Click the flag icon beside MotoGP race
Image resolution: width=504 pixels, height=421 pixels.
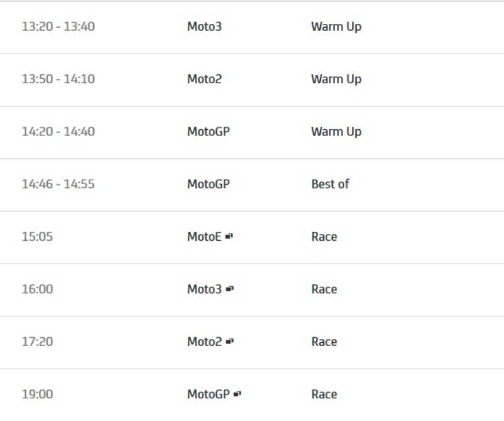click(238, 395)
